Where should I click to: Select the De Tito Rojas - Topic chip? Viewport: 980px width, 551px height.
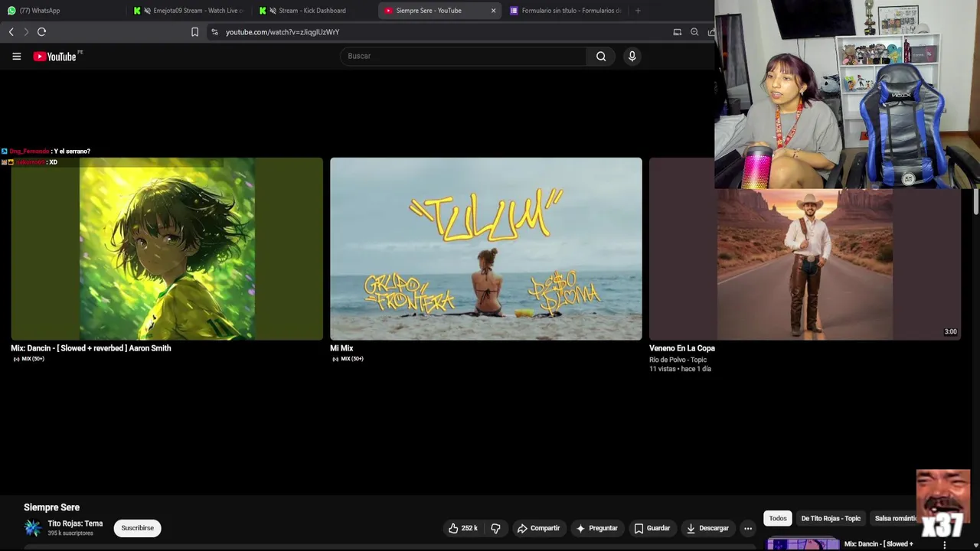tap(831, 518)
